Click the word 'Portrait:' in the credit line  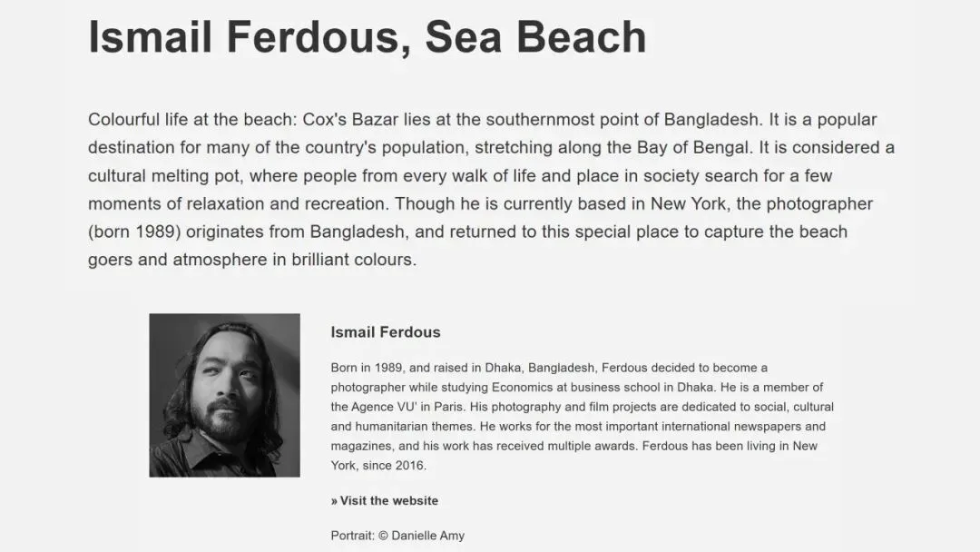[352, 536]
